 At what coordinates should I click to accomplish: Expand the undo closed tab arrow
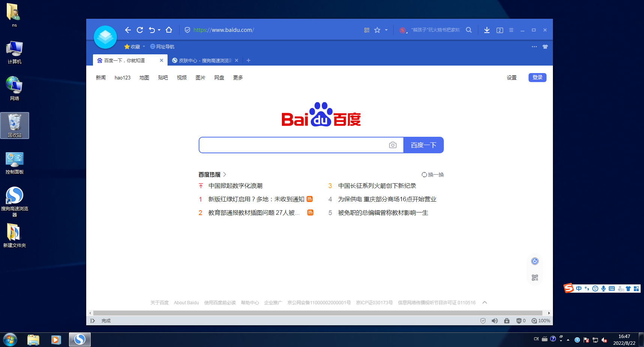(x=159, y=30)
